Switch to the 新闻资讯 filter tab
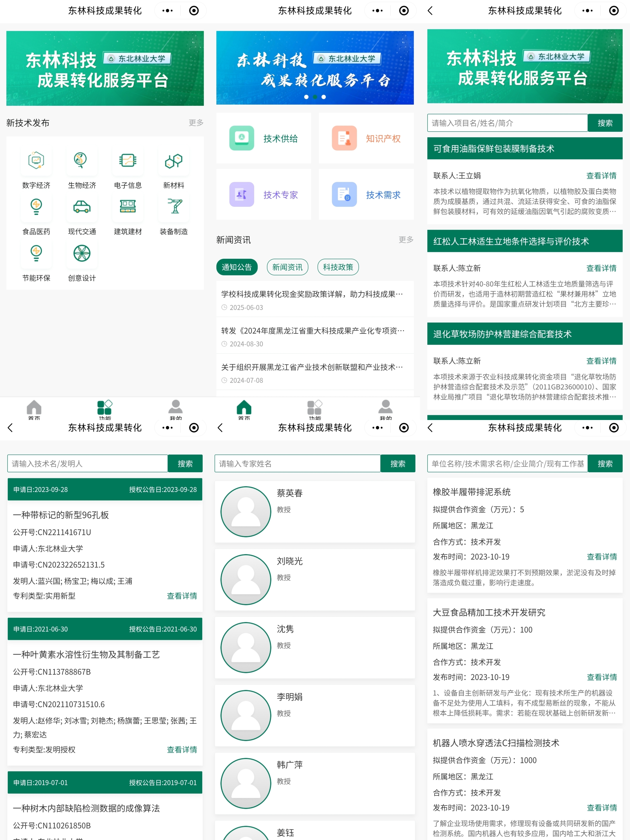The width and height of the screenshot is (630, 840). 288,267
